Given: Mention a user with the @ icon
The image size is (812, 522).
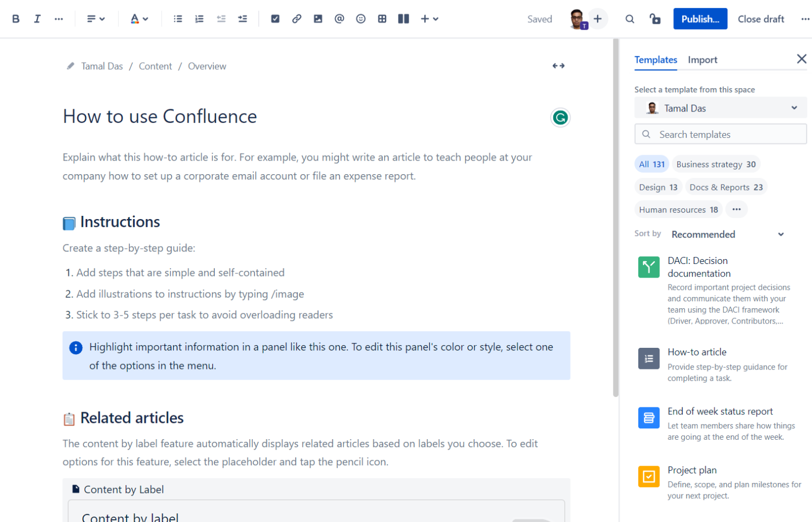Looking at the screenshot, I should pyautogui.click(x=339, y=19).
